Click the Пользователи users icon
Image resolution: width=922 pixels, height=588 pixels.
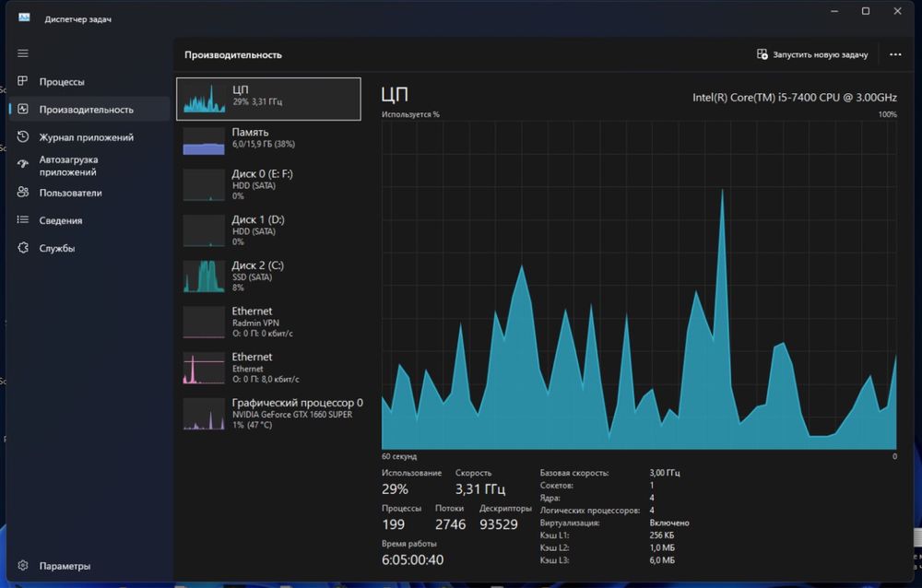[23, 193]
